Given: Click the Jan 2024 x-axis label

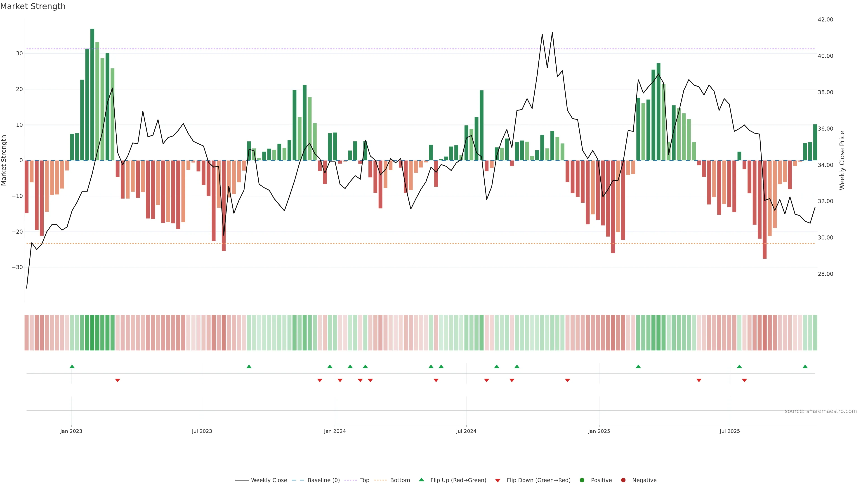Looking at the screenshot, I should point(335,431).
